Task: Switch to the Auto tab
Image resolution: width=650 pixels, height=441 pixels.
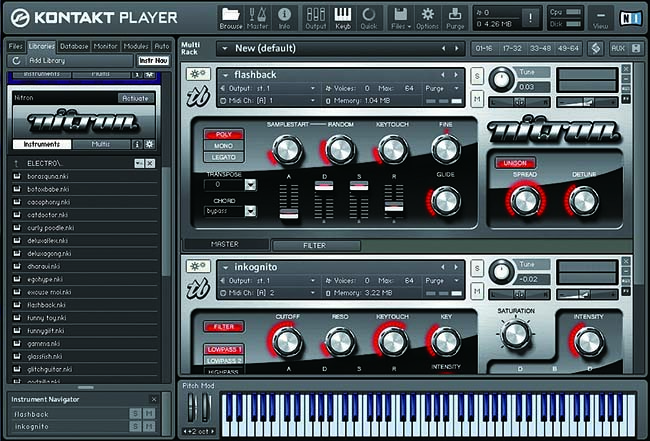Action: (162, 46)
